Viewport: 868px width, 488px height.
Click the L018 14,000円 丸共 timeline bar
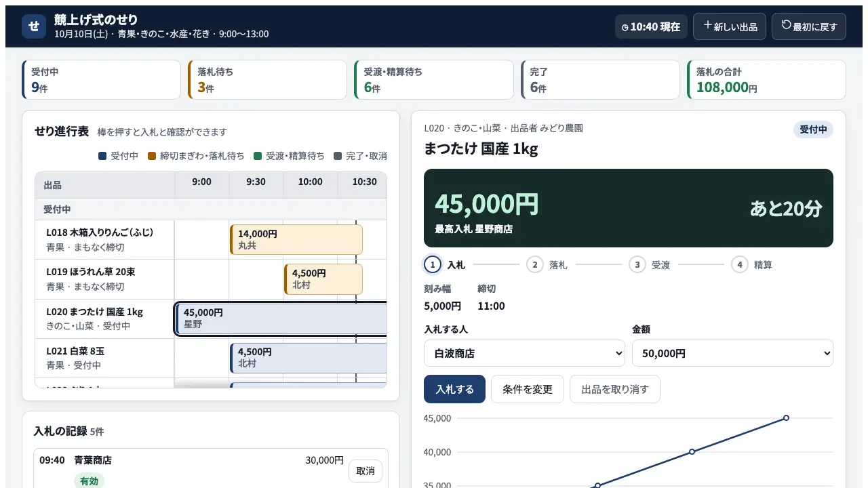[296, 239]
